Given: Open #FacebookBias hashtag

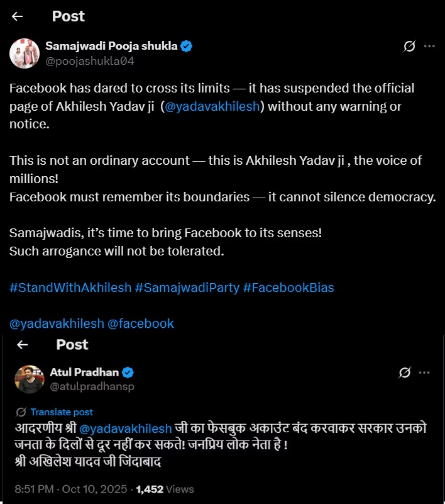Looking at the screenshot, I should pos(288,288).
